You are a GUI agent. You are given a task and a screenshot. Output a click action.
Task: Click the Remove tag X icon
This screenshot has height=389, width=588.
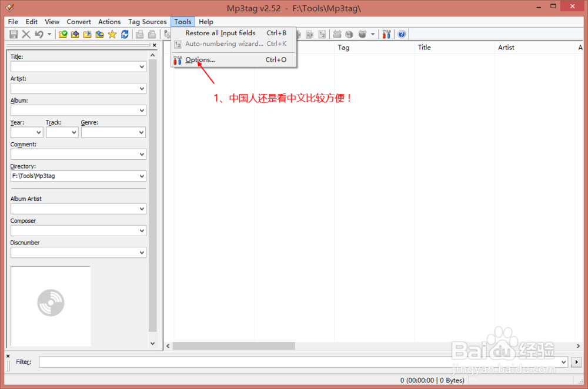(26, 35)
